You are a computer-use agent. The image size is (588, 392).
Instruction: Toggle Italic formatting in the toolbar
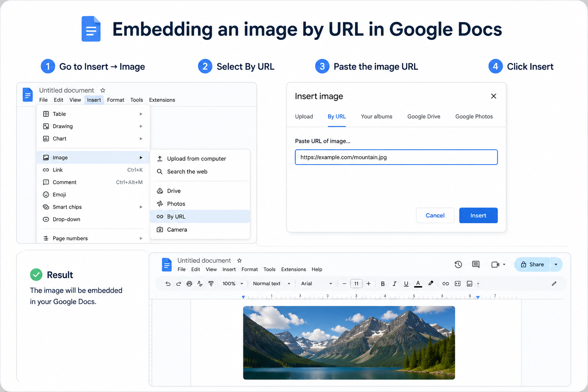[394, 284]
